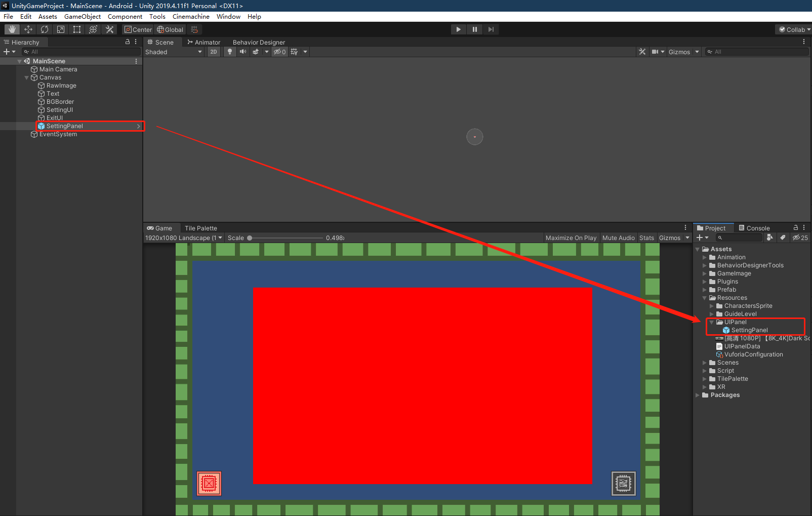
Task: Open Project search by label icon
Action: 783,237
